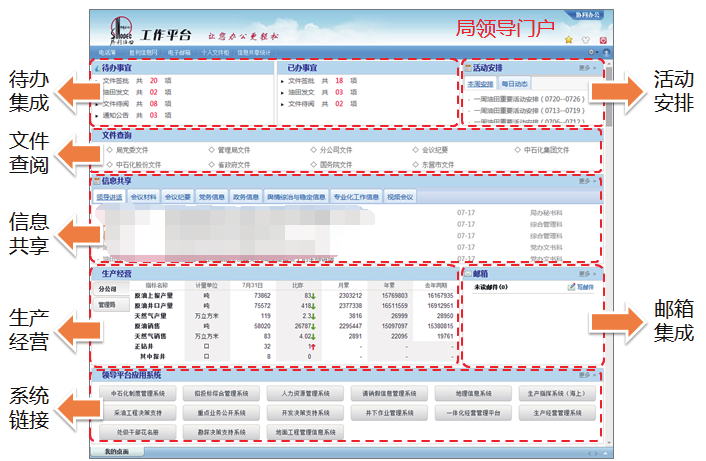
Task: Click the blue up-arrow icon in navigation bar
Action: click(x=606, y=52)
